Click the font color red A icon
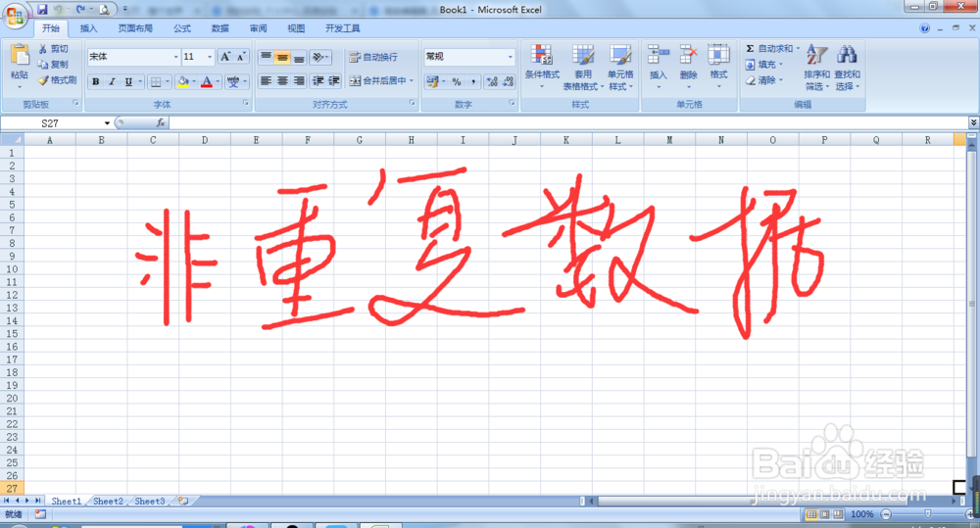The height and width of the screenshot is (528, 980). tap(207, 81)
